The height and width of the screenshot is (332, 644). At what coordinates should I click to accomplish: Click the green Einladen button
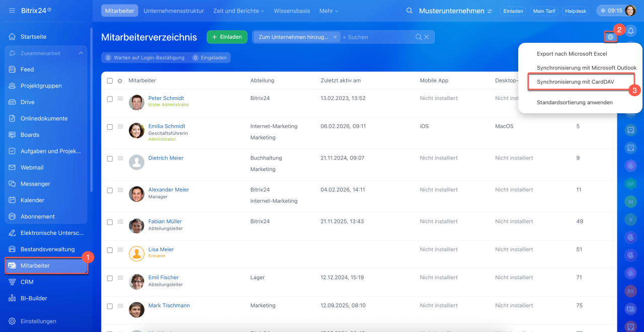(x=226, y=37)
